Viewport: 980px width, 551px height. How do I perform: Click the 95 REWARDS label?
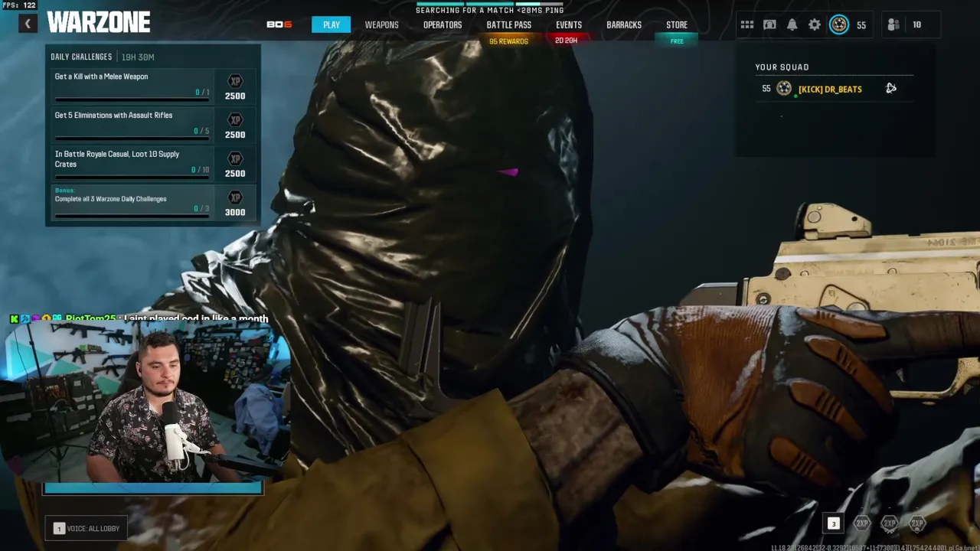(x=508, y=41)
